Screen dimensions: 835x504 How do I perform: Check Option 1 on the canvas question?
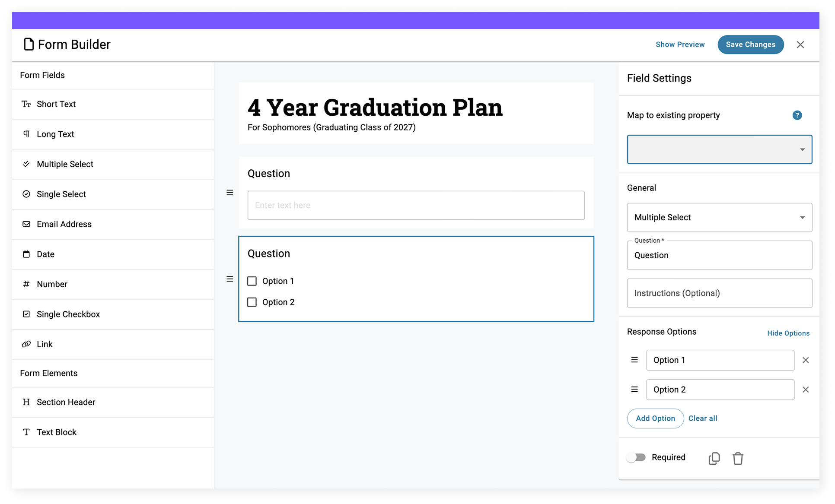[x=252, y=281]
